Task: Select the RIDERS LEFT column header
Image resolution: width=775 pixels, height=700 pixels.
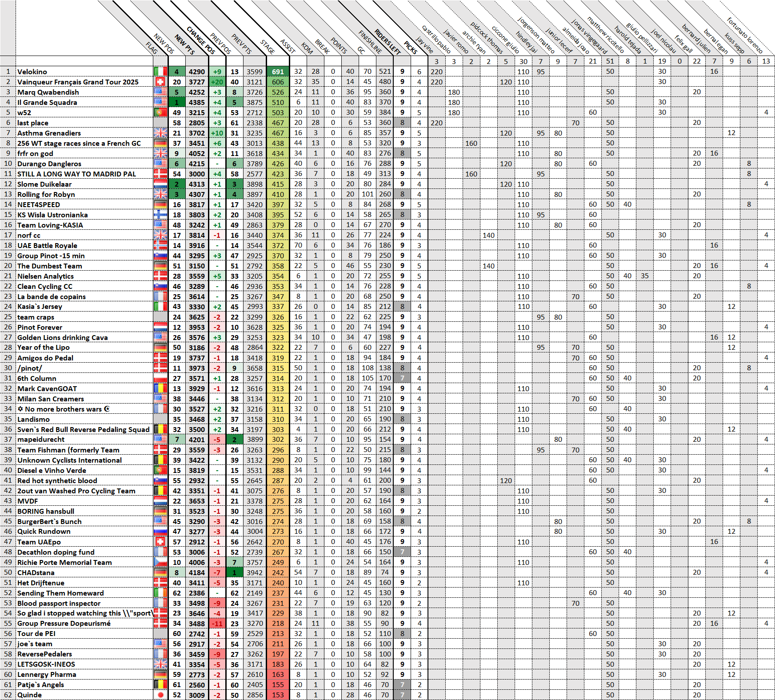Action: click(x=388, y=42)
